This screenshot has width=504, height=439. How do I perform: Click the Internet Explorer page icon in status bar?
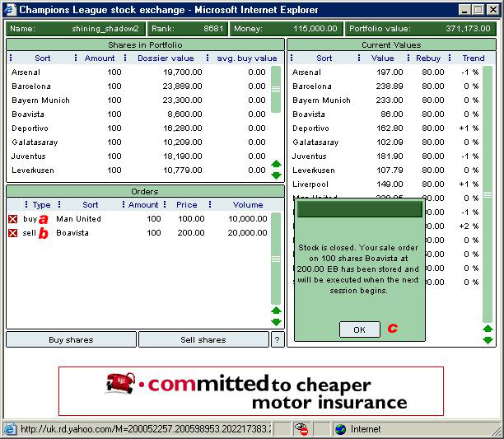point(10,429)
